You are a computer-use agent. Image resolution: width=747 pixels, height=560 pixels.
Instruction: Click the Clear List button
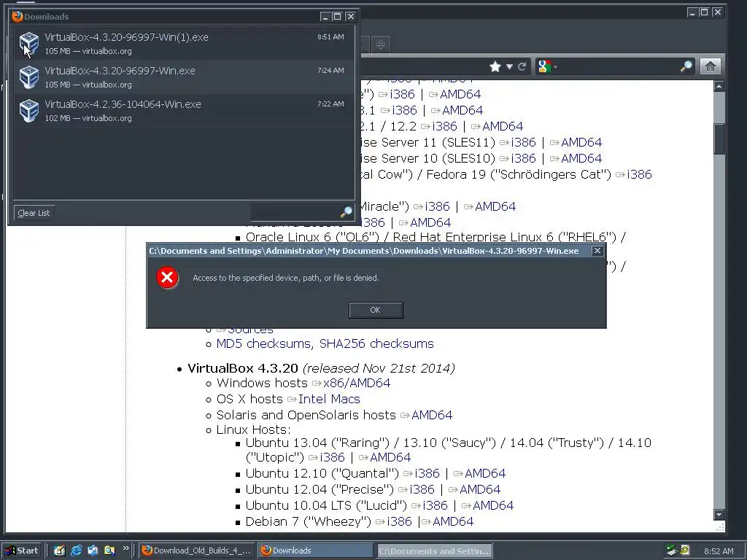[x=34, y=213]
